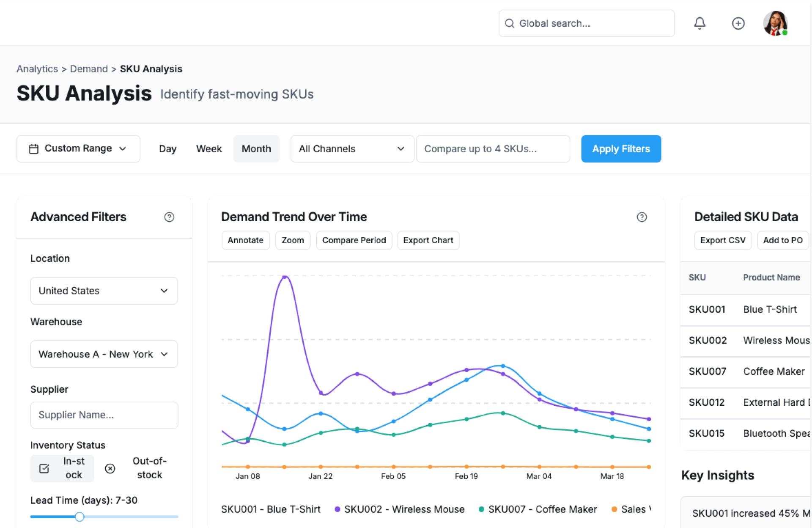Click the Export Chart button

(428, 240)
